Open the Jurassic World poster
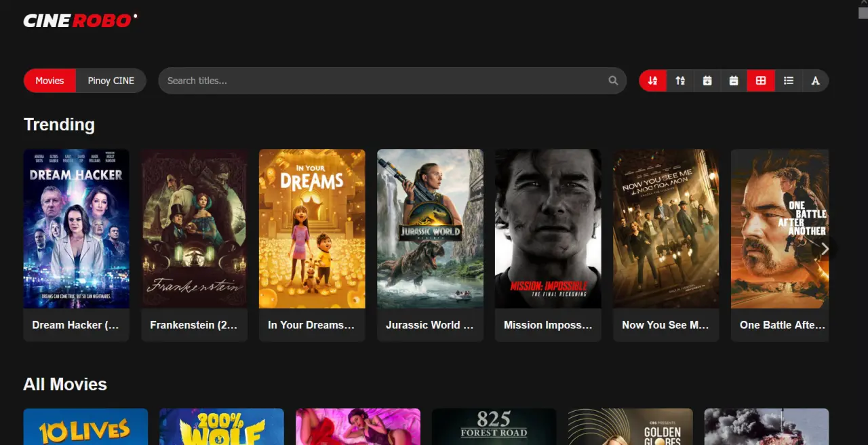The image size is (868, 445). click(430, 229)
